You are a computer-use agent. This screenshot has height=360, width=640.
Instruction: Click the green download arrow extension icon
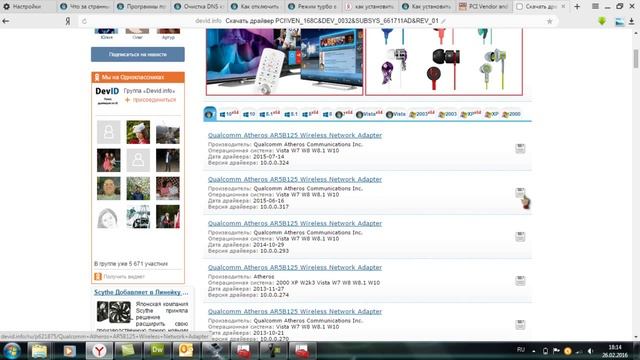(x=602, y=21)
